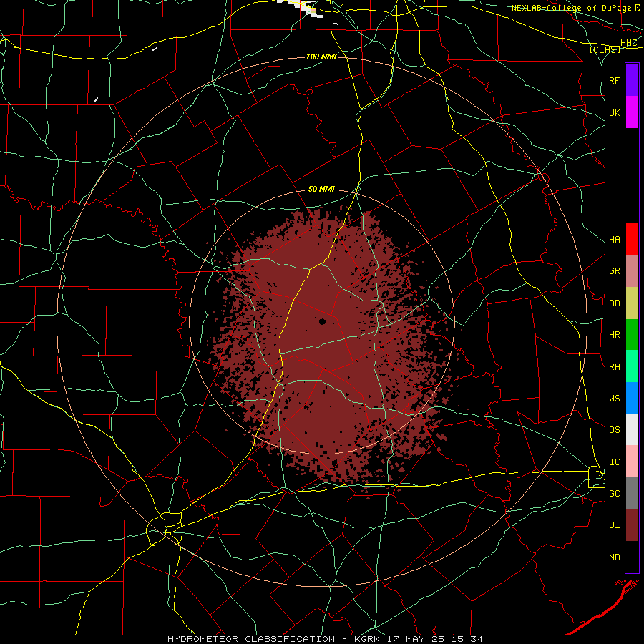Select the GR salmon legend swatch
This screenshot has height=644, width=644.
pos(632,271)
